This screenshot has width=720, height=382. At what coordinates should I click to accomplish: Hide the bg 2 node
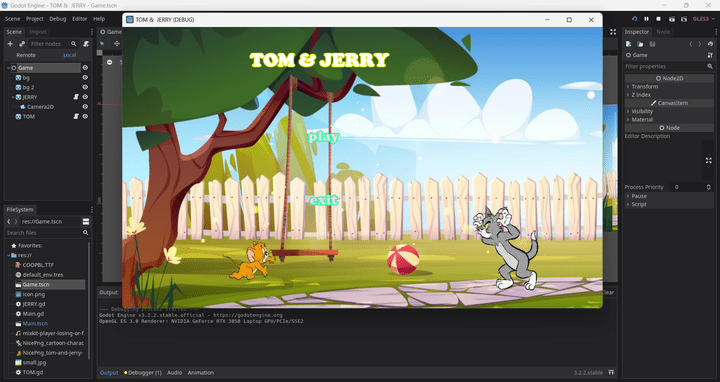(x=85, y=87)
